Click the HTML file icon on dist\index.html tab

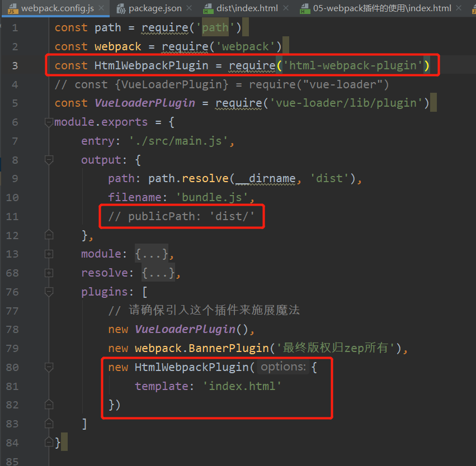click(x=208, y=9)
